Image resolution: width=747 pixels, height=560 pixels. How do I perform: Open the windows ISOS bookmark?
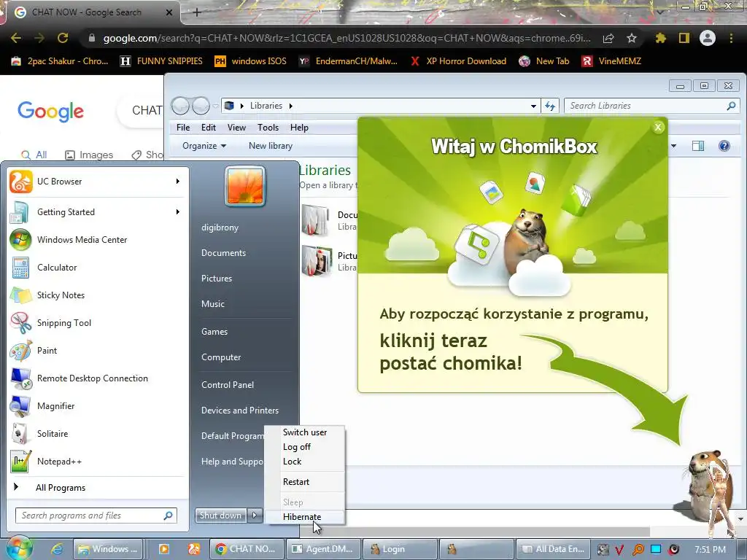pos(251,61)
